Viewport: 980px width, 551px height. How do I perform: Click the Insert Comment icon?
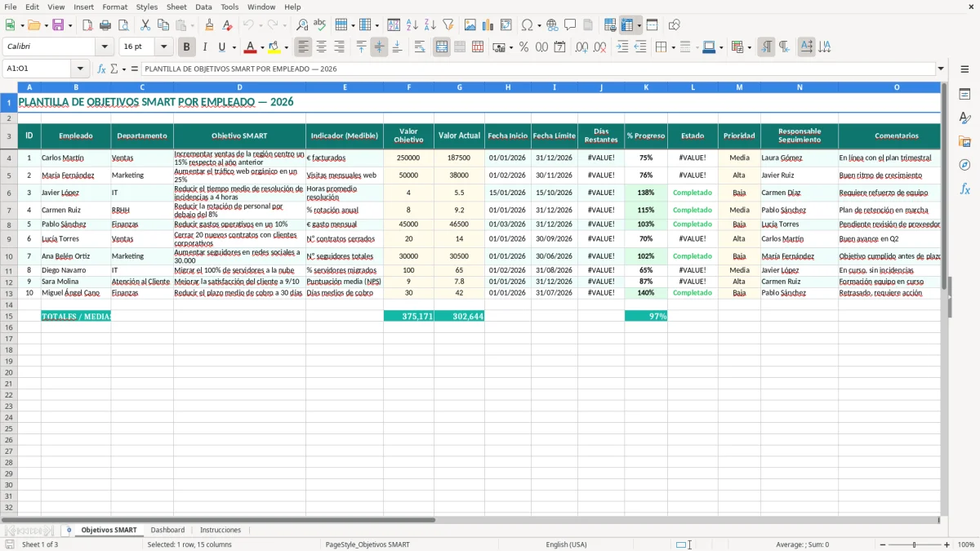[570, 25]
